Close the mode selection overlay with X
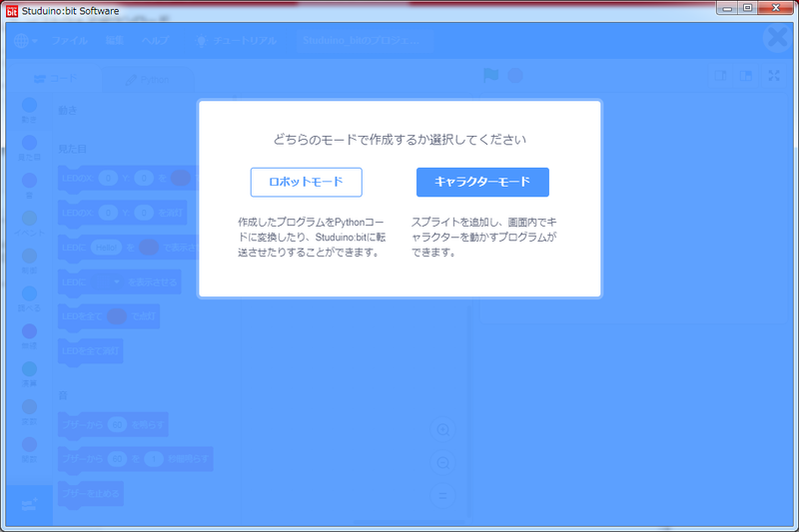Screen dimensions: 799x532 coord(778,37)
